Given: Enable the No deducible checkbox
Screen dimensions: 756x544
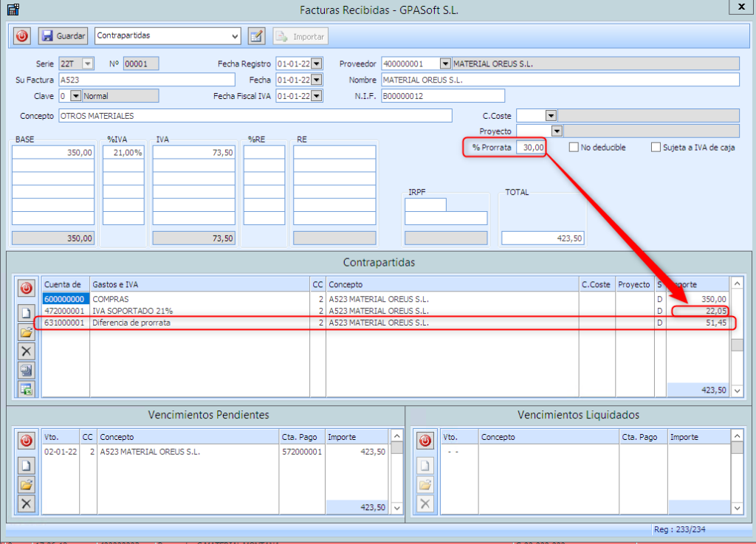Looking at the screenshot, I should (x=574, y=148).
